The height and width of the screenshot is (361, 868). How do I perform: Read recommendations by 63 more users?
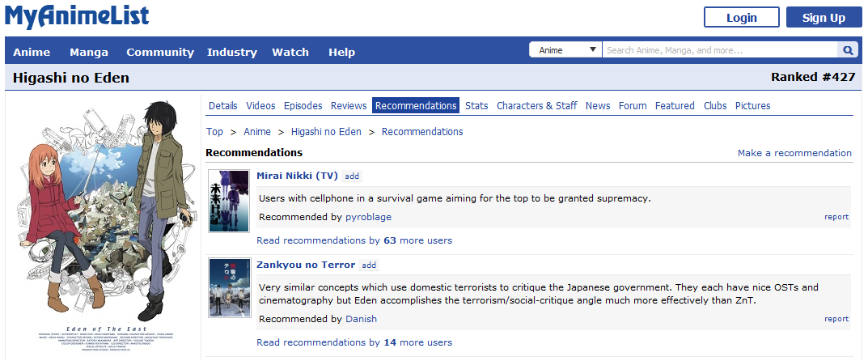point(354,240)
